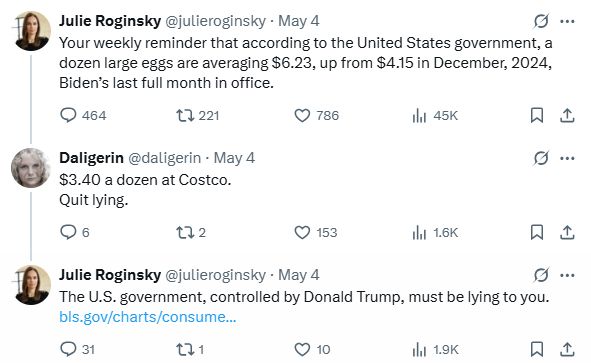
Task: Open more options on first tweet
Action: click(567, 21)
